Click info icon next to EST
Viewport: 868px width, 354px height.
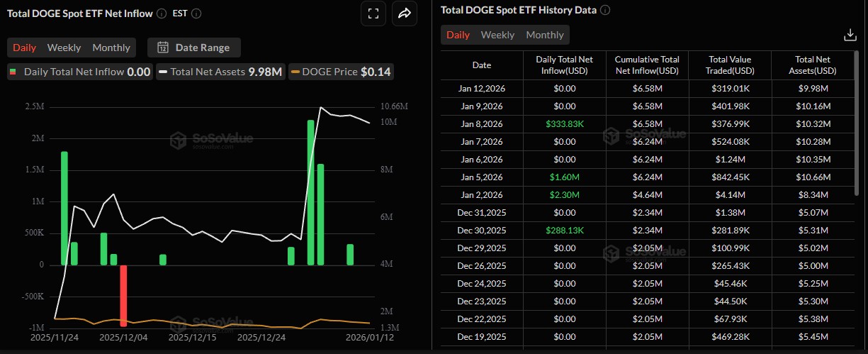[x=196, y=13]
